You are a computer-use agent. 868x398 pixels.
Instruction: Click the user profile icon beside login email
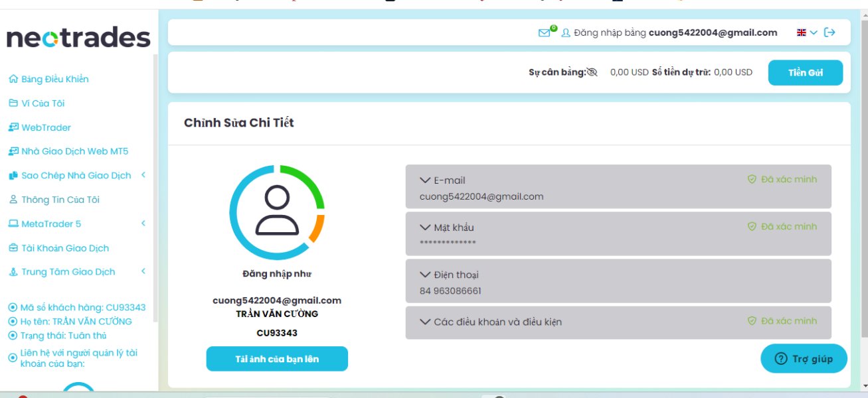point(566,33)
